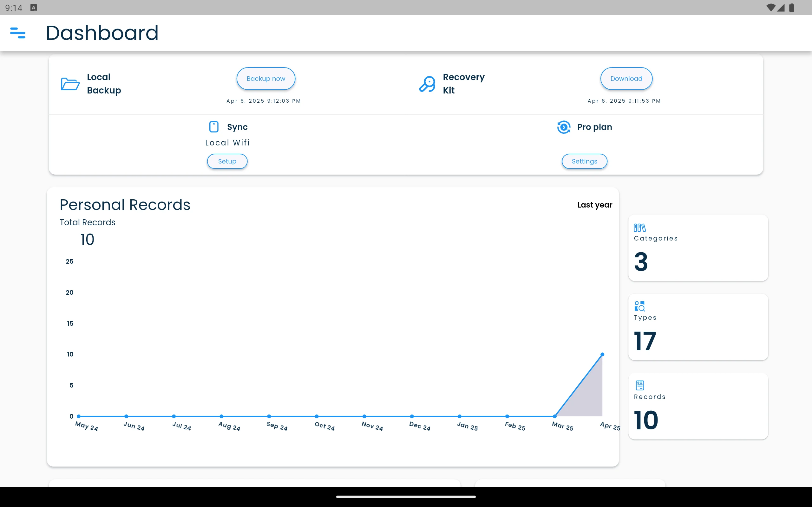
Task: Click the Records document icon
Action: coord(640,385)
